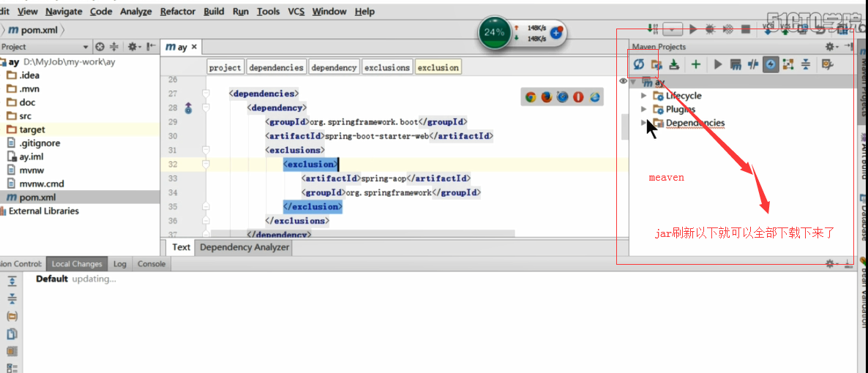
Task: Close the ay editor tab
Action: coord(194,47)
